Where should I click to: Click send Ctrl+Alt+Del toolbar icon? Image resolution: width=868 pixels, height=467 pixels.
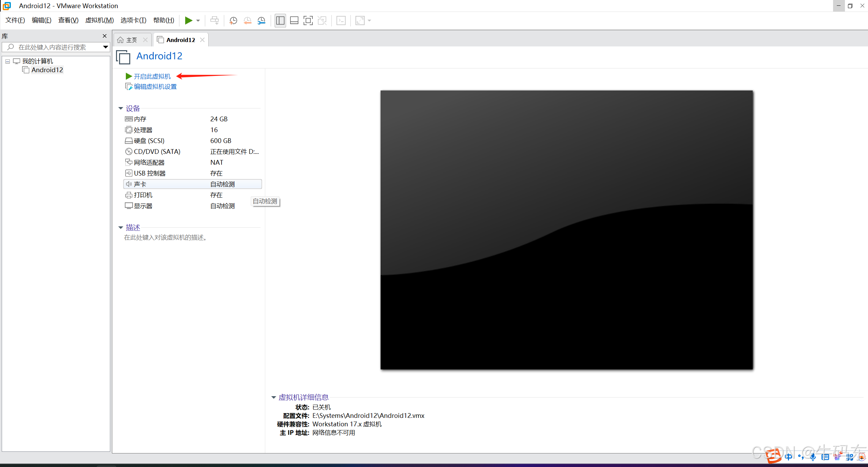[214, 21]
